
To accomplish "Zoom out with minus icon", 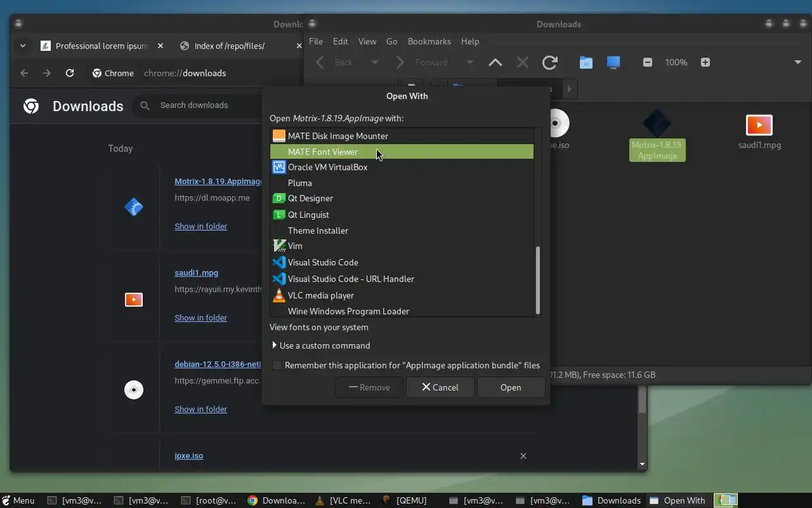I will pyautogui.click(x=648, y=62).
